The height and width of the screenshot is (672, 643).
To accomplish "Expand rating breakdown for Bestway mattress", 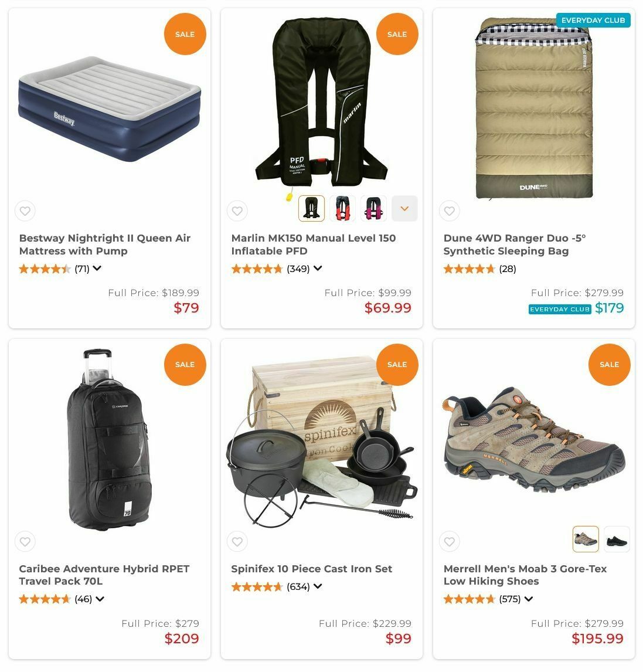I will pos(97,269).
